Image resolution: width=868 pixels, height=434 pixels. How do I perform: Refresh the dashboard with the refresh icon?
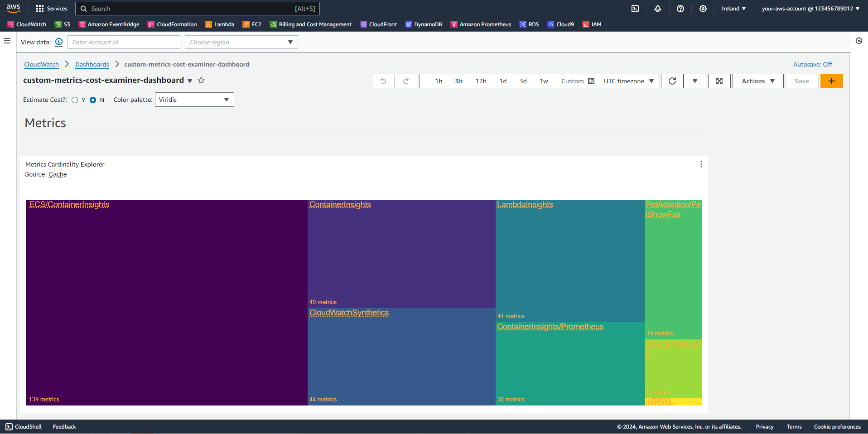672,81
